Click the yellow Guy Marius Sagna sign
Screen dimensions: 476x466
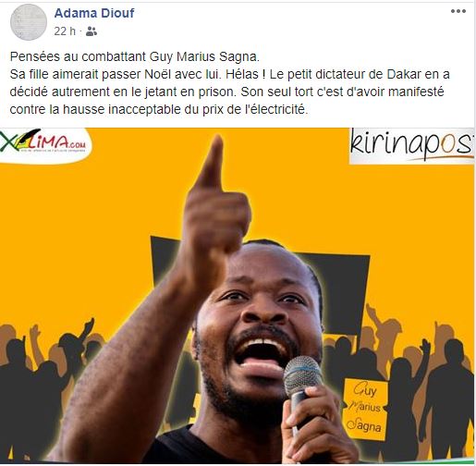366,409
